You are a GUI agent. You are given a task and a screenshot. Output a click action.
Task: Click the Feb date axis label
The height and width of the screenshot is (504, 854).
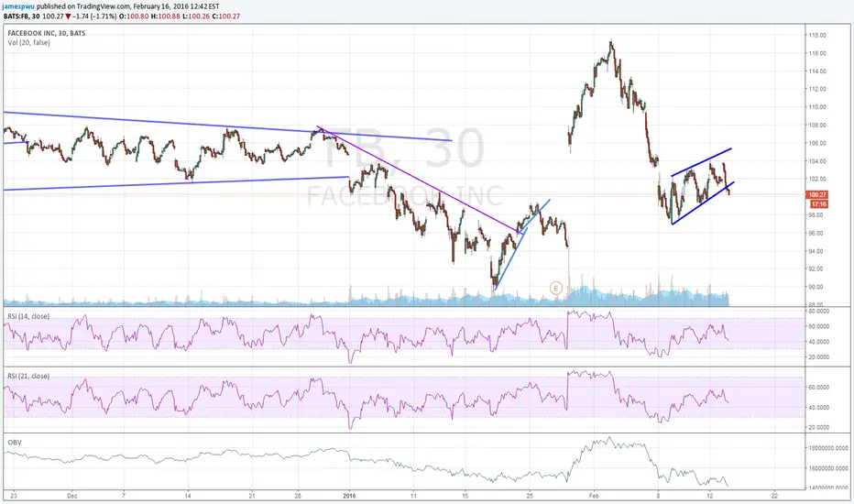(x=594, y=496)
